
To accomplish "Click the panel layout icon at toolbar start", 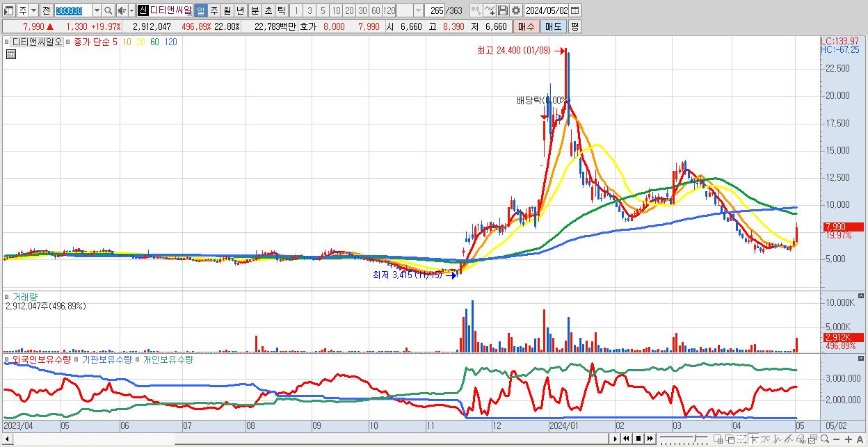I will point(9,10).
